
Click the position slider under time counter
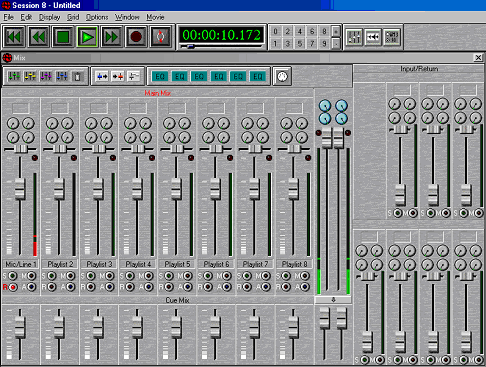pyautogui.click(x=191, y=47)
